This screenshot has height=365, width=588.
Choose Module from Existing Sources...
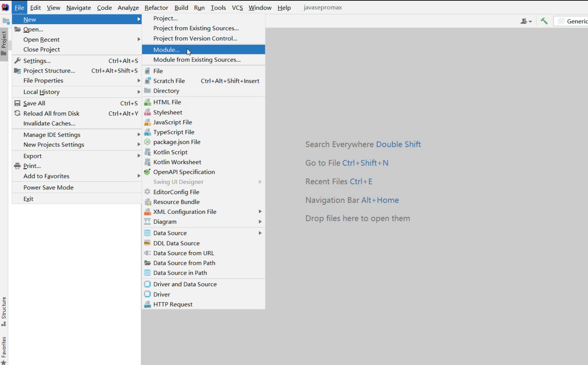[x=203, y=60]
